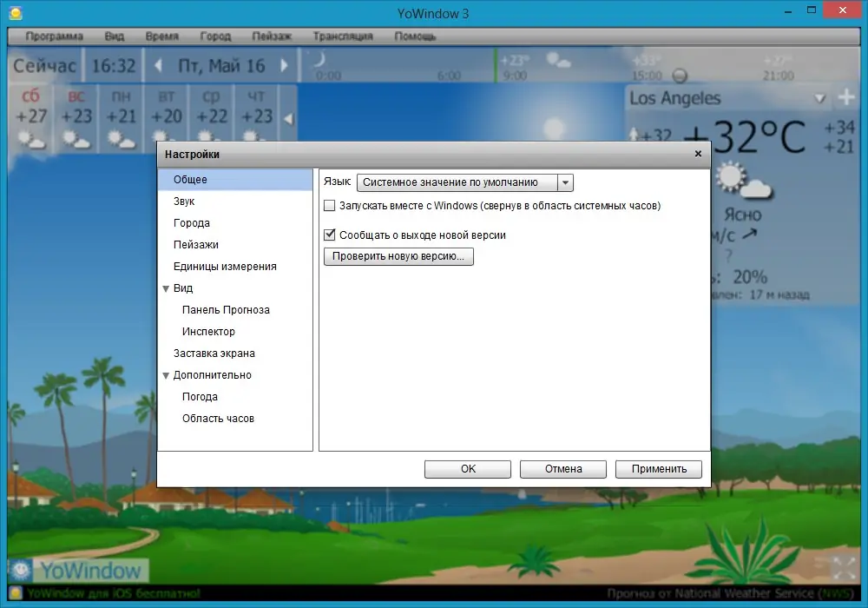The height and width of the screenshot is (608, 868).
Task: Enable launching together with Windows checkbox
Action: click(329, 206)
